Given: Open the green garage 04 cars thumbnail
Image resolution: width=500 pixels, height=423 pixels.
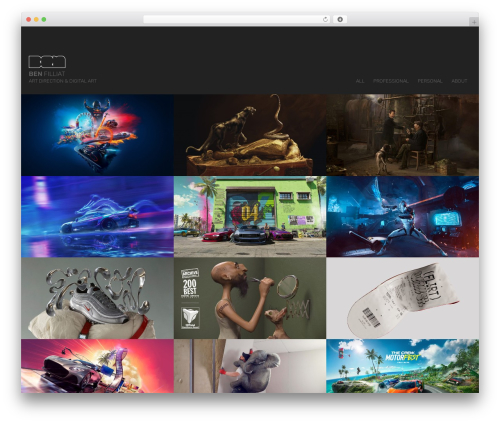Looking at the screenshot, I should tap(250, 217).
